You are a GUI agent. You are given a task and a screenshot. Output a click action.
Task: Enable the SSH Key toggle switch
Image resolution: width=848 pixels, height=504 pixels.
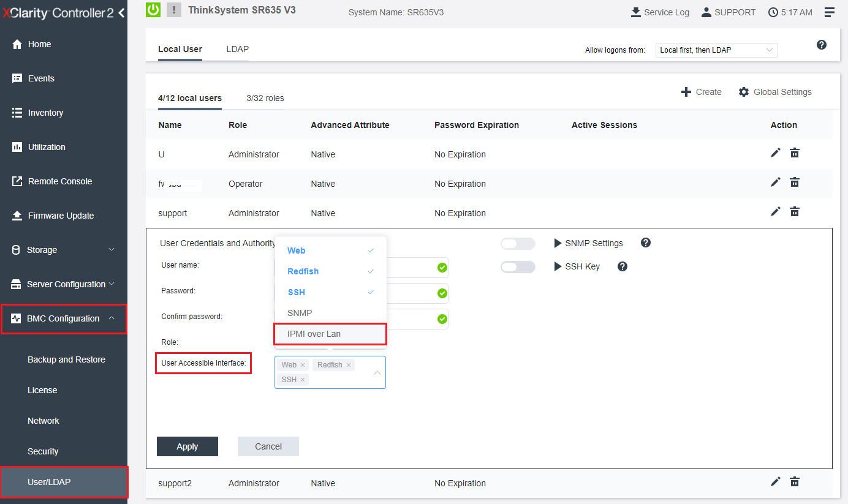(518, 267)
